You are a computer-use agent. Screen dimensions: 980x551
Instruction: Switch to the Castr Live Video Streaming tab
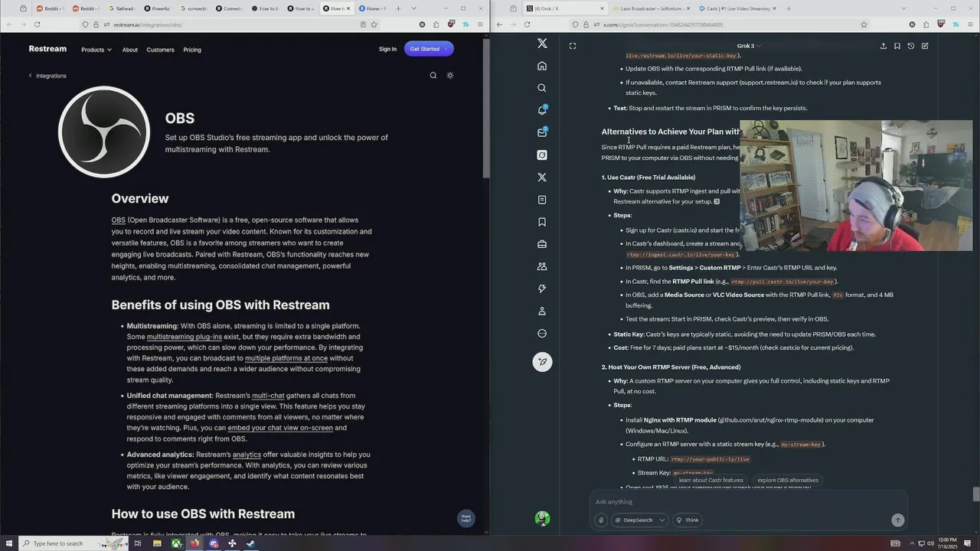(x=739, y=8)
